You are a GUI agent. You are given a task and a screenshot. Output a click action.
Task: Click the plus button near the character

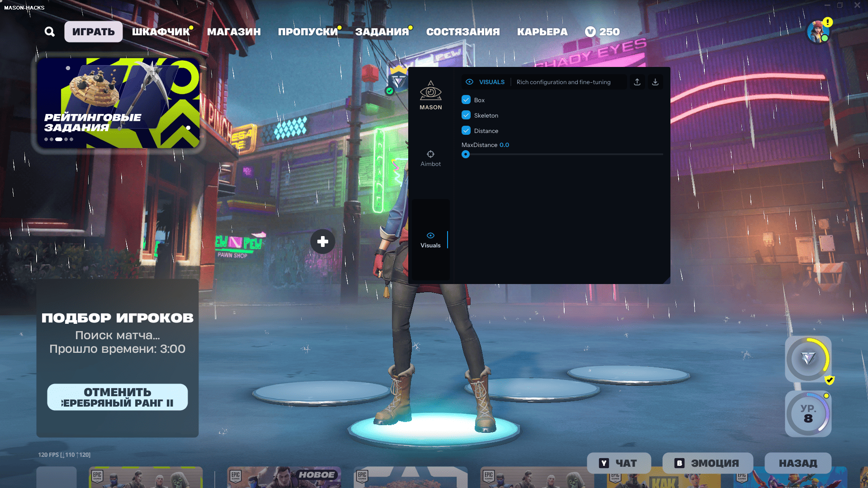tap(323, 242)
